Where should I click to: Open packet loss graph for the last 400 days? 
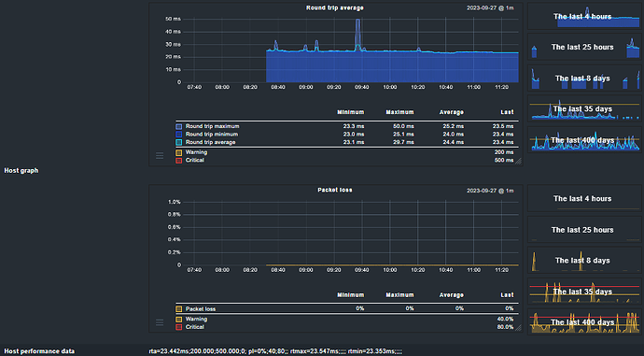point(584,322)
